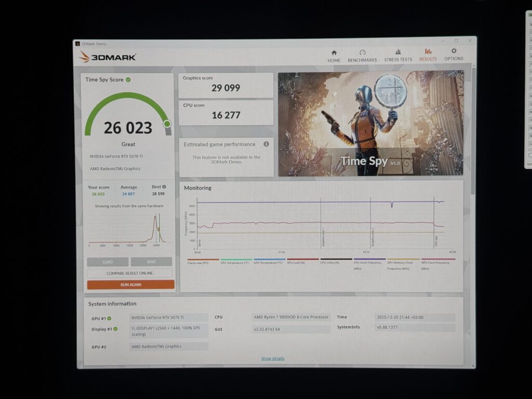Click the Graphics score value 29 099
This screenshot has height=399, width=532.
225,88
